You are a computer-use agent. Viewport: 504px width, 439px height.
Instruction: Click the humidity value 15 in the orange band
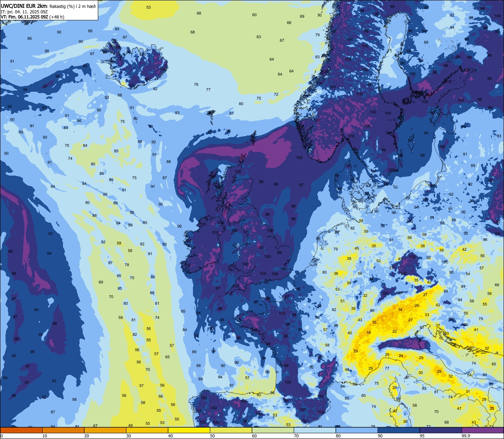(x=374, y=322)
